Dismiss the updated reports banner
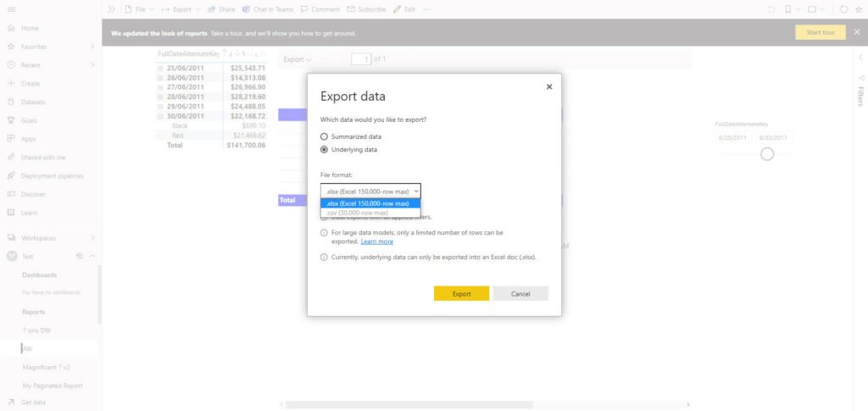This screenshot has height=411, width=868. 857,33
